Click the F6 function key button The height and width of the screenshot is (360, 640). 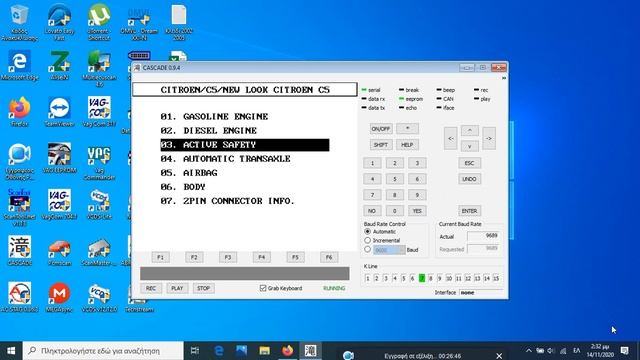[329, 257]
